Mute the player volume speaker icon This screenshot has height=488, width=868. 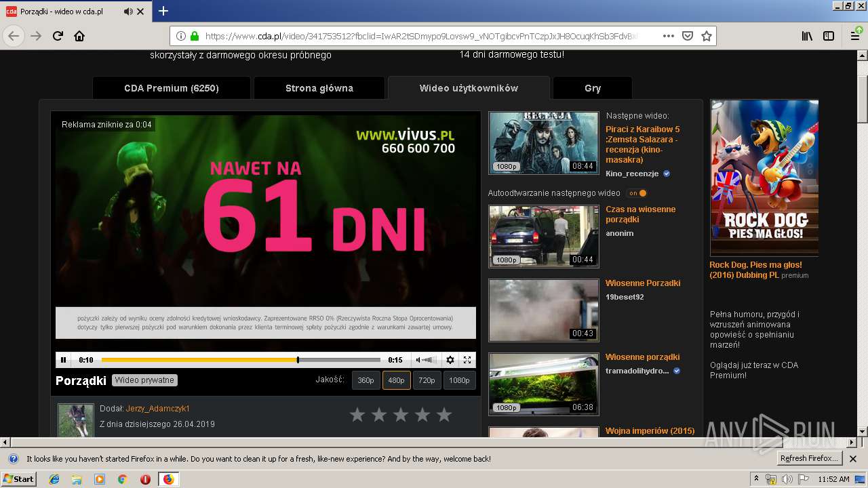[418, 360]
